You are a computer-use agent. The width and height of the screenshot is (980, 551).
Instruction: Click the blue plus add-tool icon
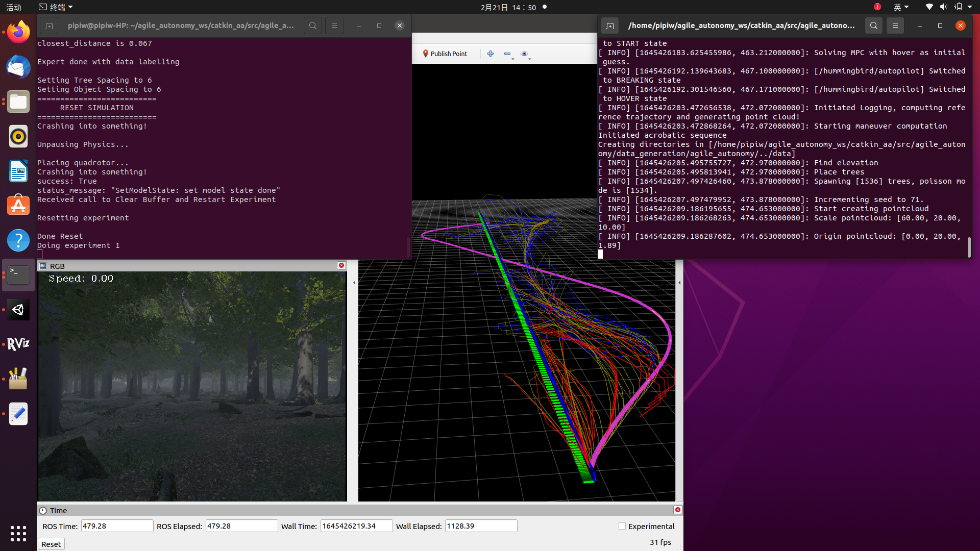point(491,54)
